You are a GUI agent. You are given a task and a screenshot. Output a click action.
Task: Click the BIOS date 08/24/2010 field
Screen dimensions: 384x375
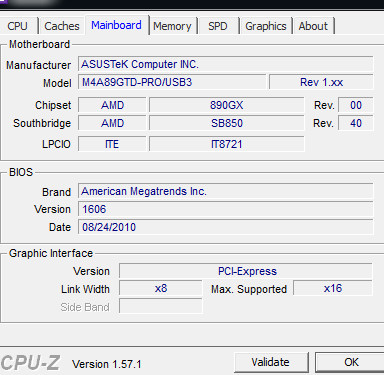point(226,227)
